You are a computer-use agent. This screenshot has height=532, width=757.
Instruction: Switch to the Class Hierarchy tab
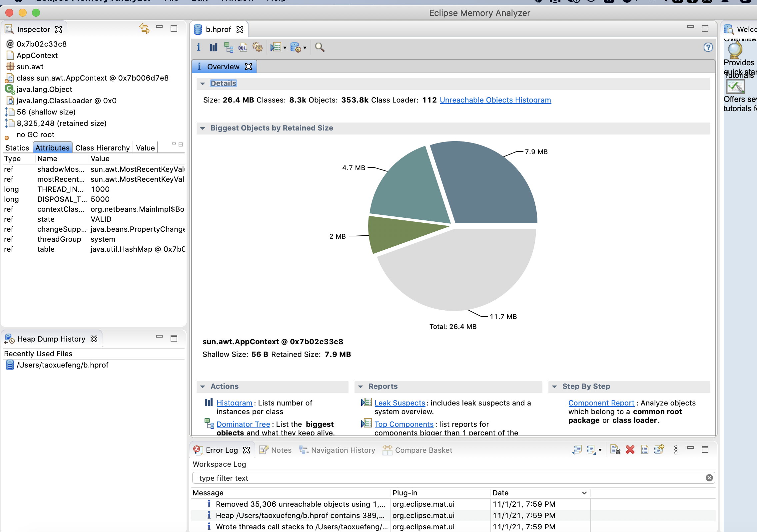point(102,148)
